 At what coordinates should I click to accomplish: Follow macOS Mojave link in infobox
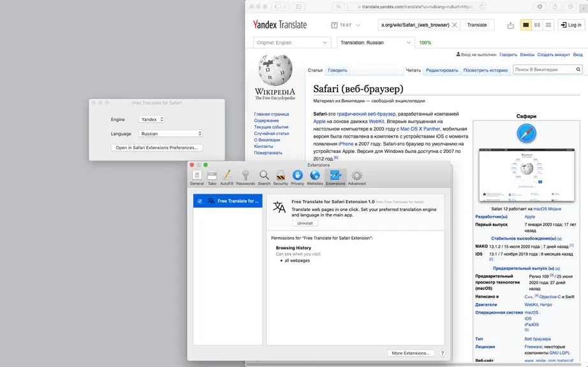pos(547,209)
